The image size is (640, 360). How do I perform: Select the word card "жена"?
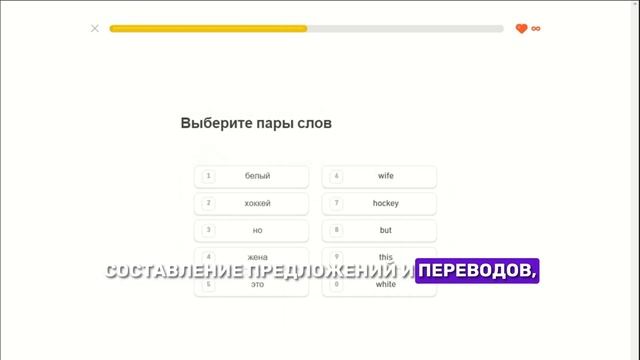pos(251,257)
